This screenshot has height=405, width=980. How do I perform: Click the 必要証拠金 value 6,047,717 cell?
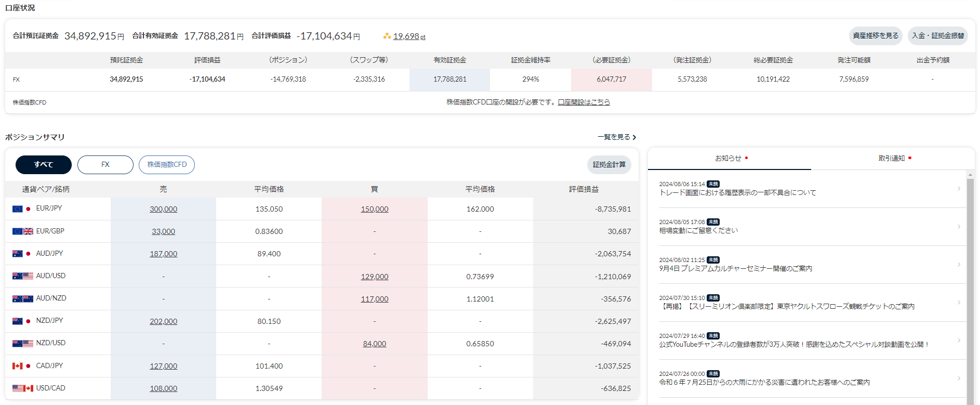tap(612, 80)
